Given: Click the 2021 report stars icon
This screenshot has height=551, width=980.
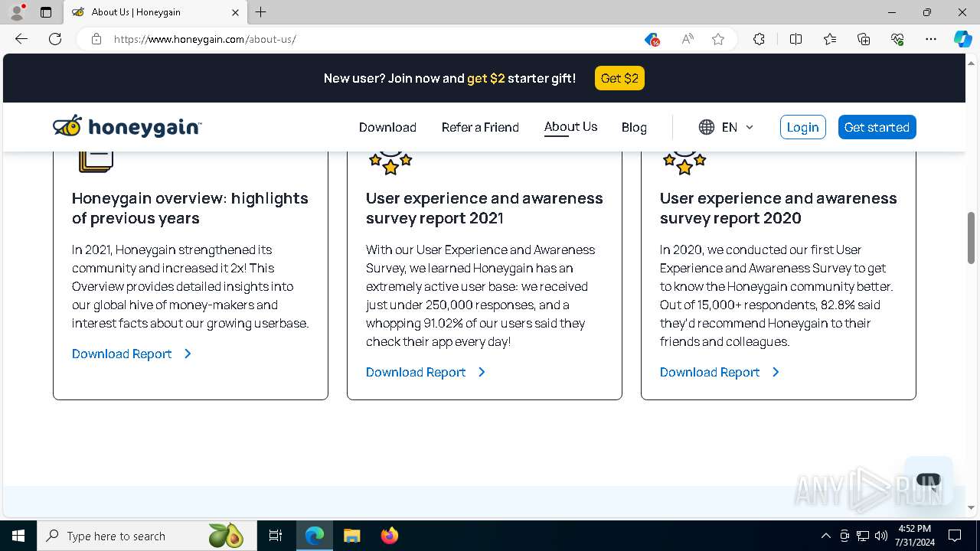Looking at the screenshot, I should point(390,162).
